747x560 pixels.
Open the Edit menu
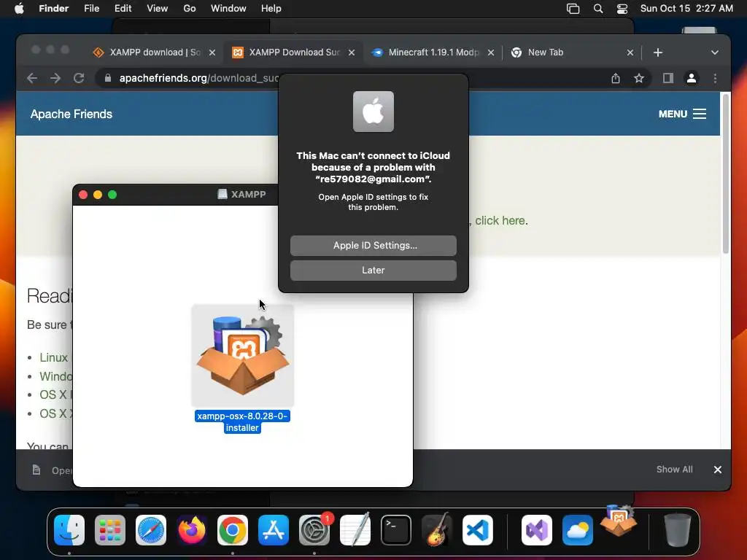tap(123, 8)
